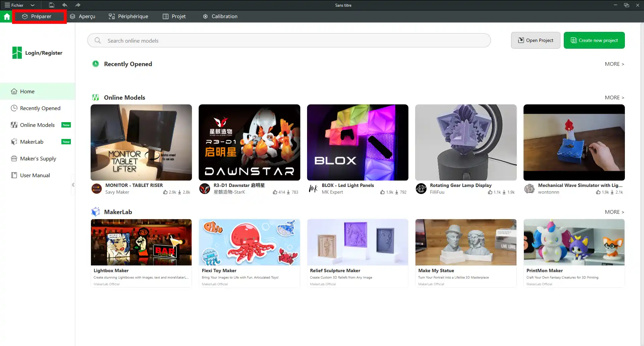644x346 pixels.
Task: Expand the dropdown arrow next to Fichier
Action: [x=33, y=5]
